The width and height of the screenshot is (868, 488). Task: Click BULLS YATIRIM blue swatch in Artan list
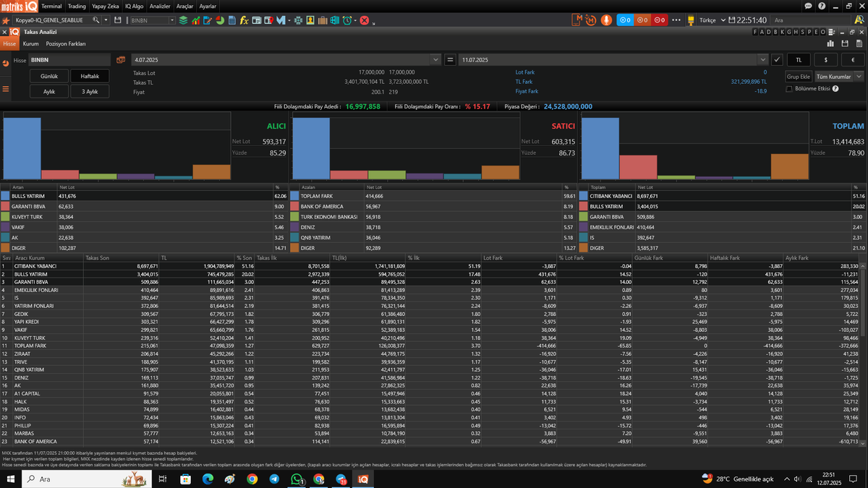[x=5, y=196]
